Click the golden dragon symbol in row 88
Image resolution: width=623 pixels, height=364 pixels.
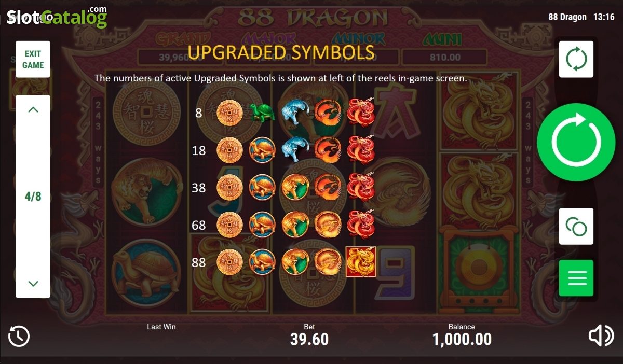point(361,262)
